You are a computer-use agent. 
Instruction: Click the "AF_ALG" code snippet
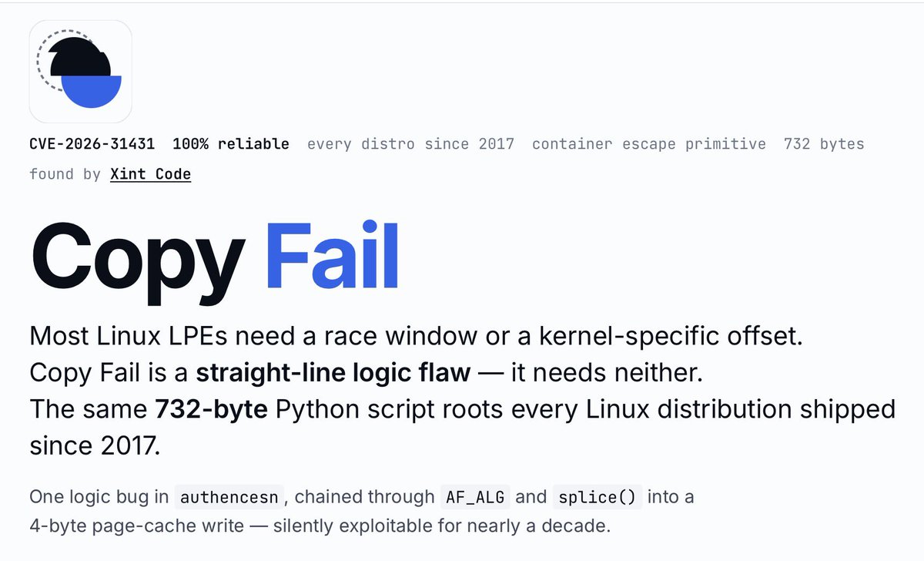click(x=476, y=497)
